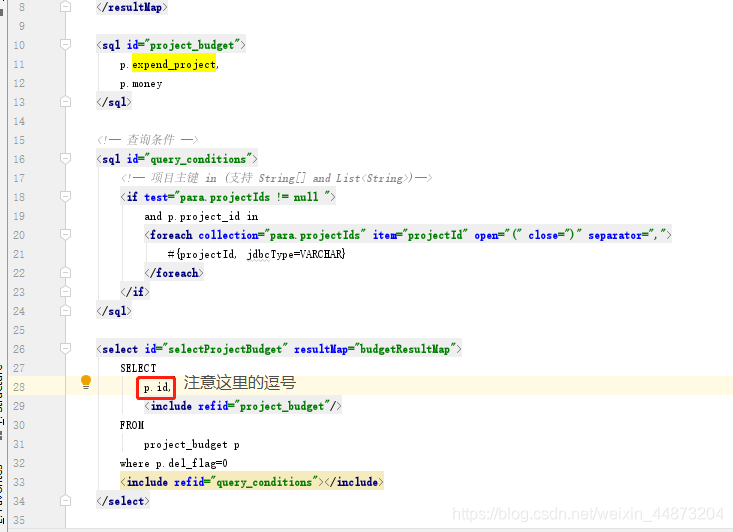Image resolution: width=733 pixels, height=532 pixels.
Task: Click the budgetResultMap attribute value
Action: [407, 349]
